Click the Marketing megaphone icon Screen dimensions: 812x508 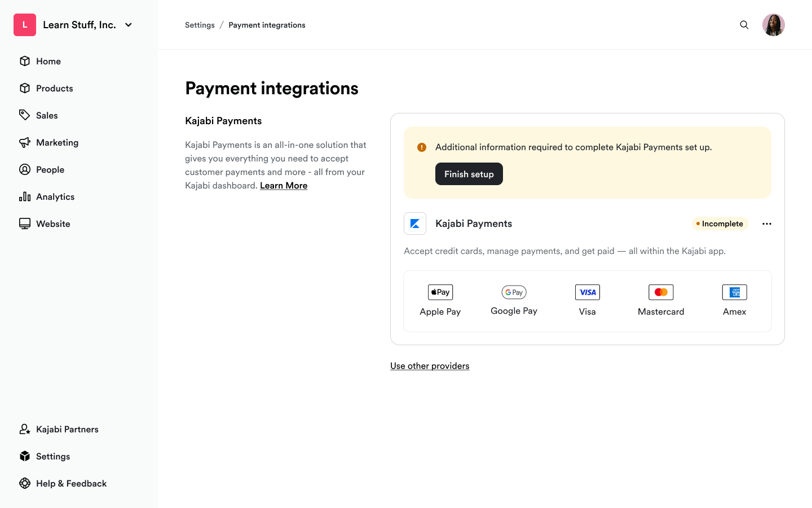(25, 142)
